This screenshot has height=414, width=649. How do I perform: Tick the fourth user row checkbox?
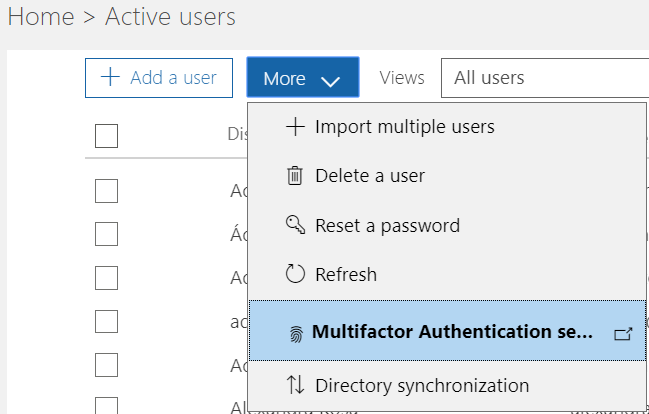[106, 321]
